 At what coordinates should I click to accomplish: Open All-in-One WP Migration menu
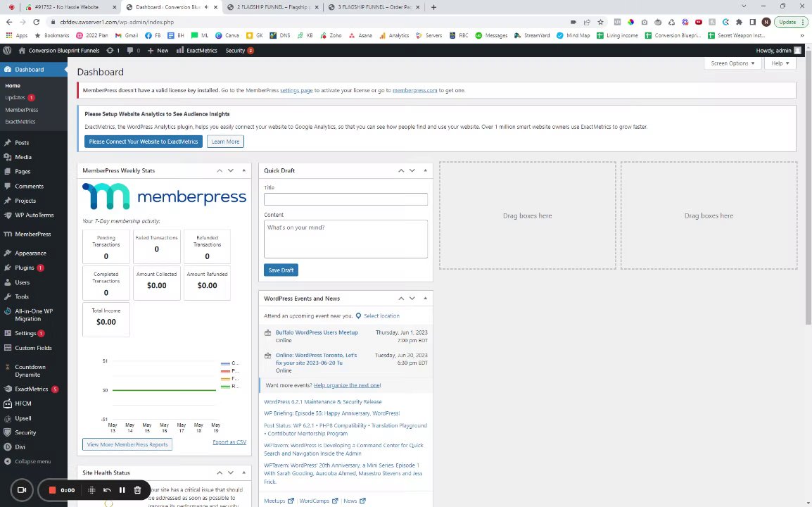34,315
